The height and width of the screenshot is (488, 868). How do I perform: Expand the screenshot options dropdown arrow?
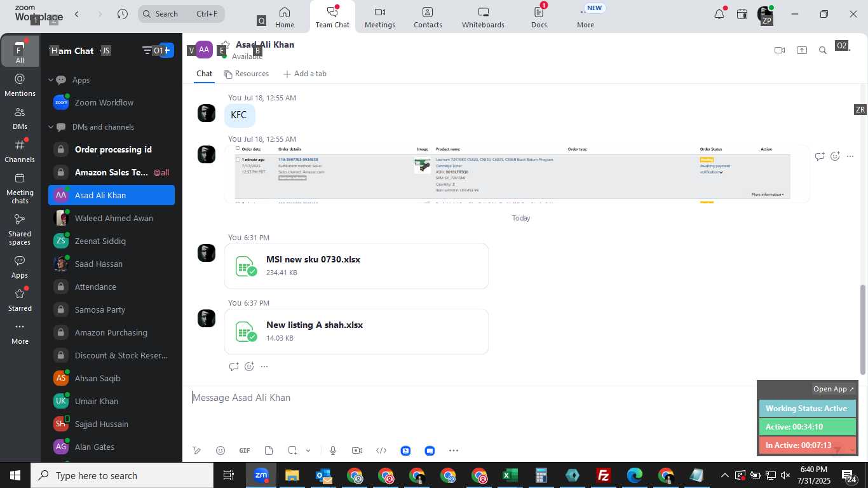(308, 451)
